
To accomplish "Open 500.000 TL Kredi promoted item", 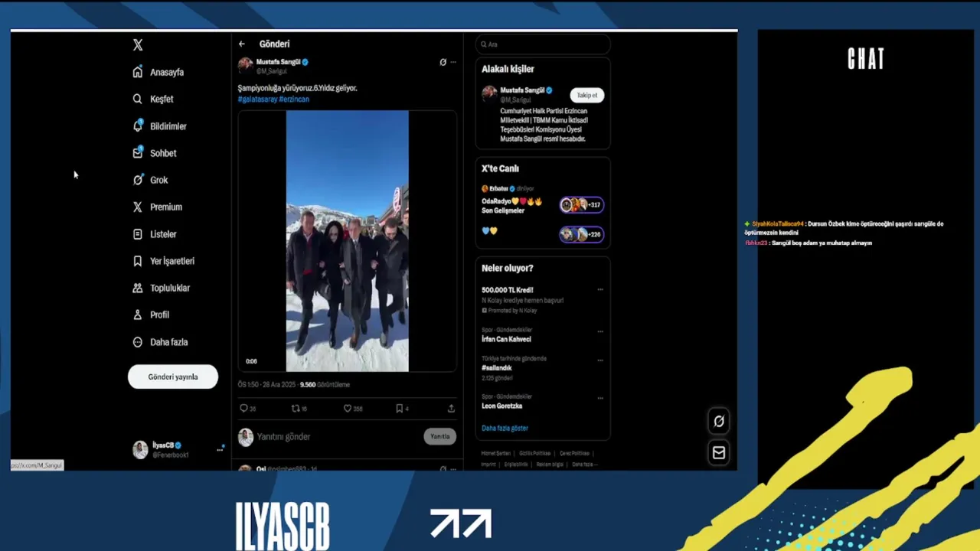I will [x=507, y=290].
